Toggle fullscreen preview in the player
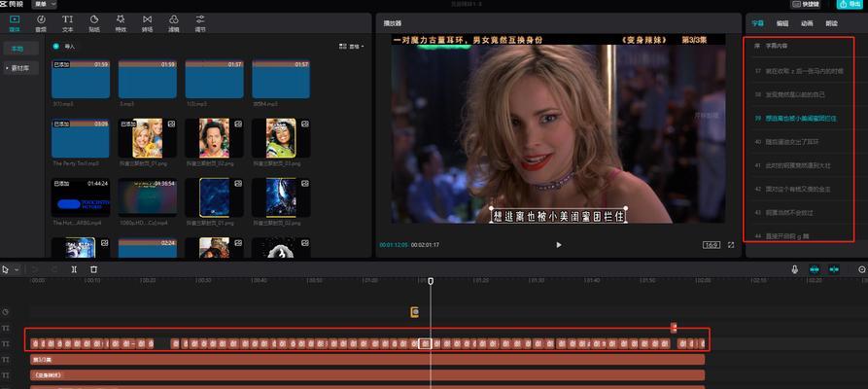 [x=731, y=245]
